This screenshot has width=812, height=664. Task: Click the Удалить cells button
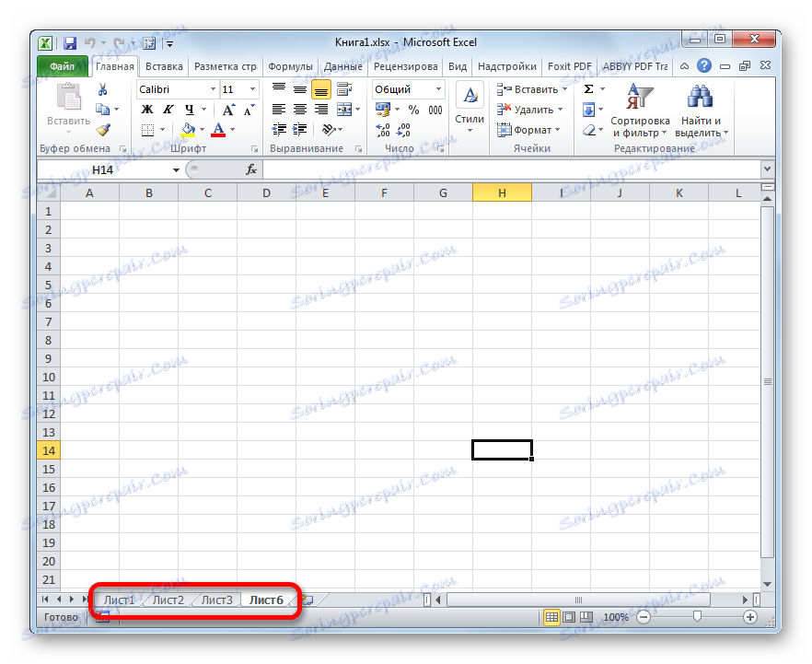tap(529, 110)
